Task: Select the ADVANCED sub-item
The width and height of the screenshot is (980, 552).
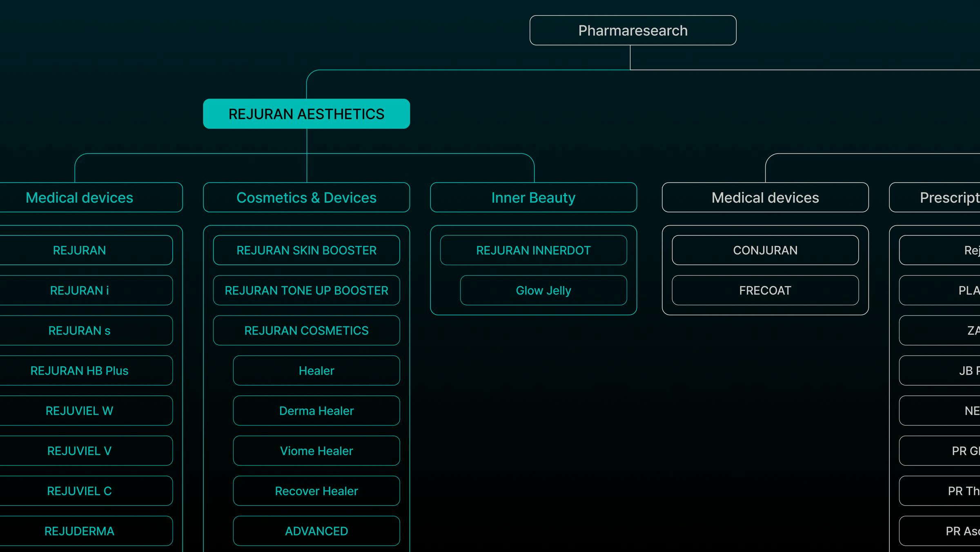Action: [316, 531]
